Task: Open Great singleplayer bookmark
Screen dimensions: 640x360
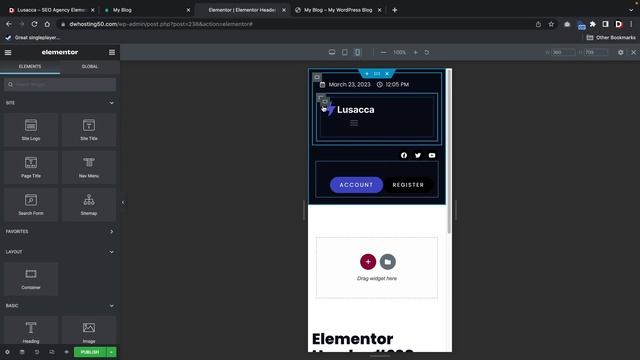Action: click(33, 38)
